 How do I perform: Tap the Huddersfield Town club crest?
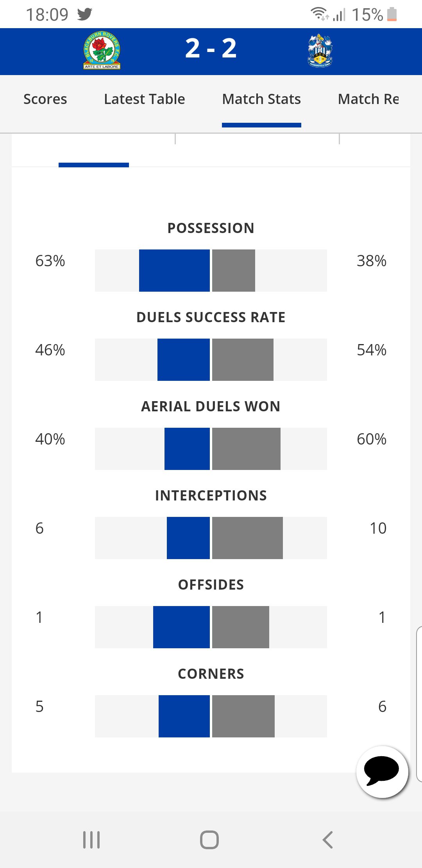(320, 51)
